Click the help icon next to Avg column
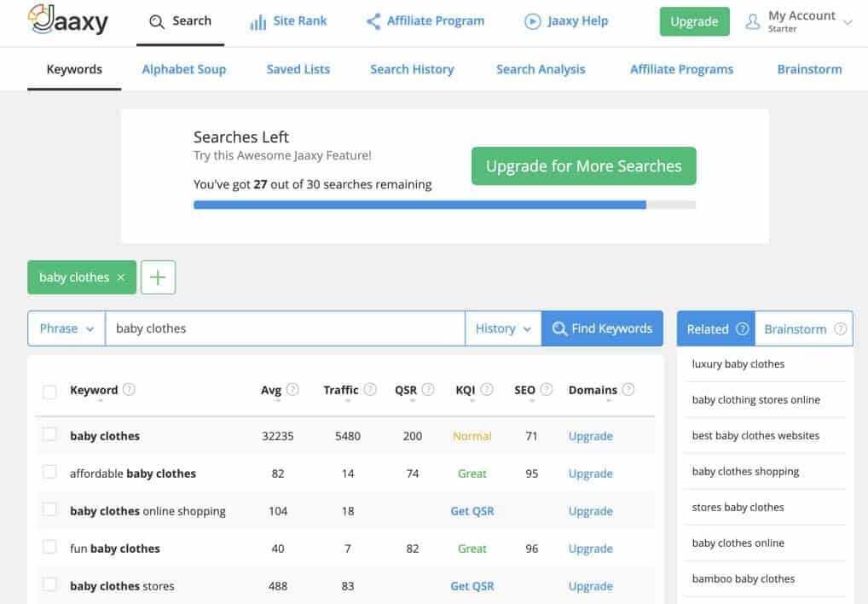Screen dimensions: 868x604 (292, 389)
